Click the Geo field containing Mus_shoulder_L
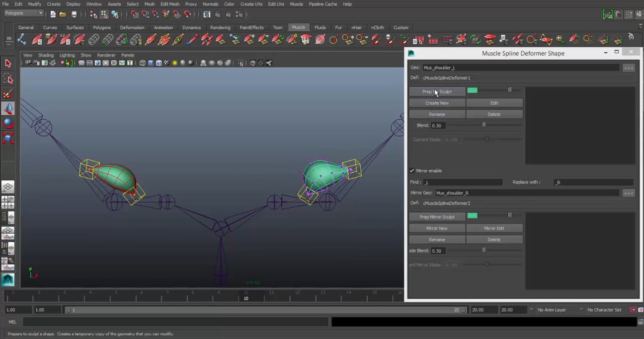This screenshot has width=644, height=339. click(x=520, y=67)
